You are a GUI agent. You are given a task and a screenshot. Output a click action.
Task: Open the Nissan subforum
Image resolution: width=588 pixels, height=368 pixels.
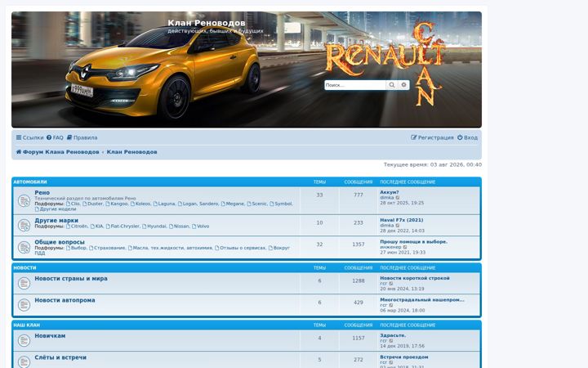[179, 226]
